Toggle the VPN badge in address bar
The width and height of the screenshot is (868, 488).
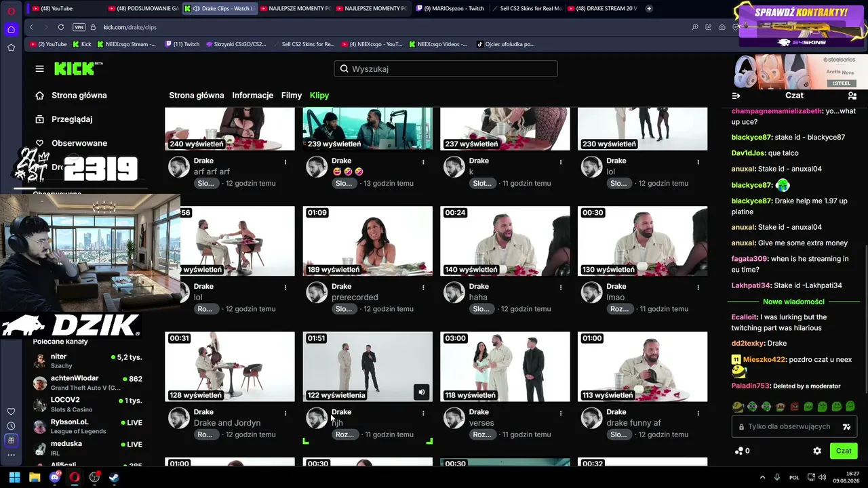[79, 27]
